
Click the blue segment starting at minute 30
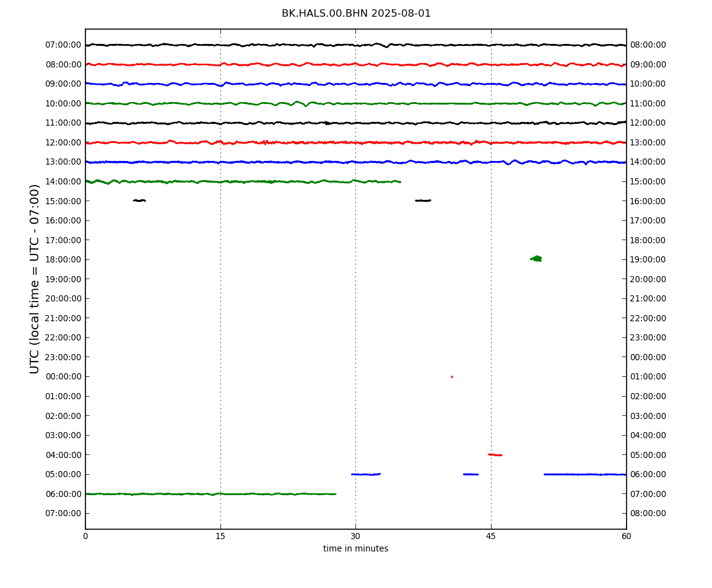tap(365, 474)
